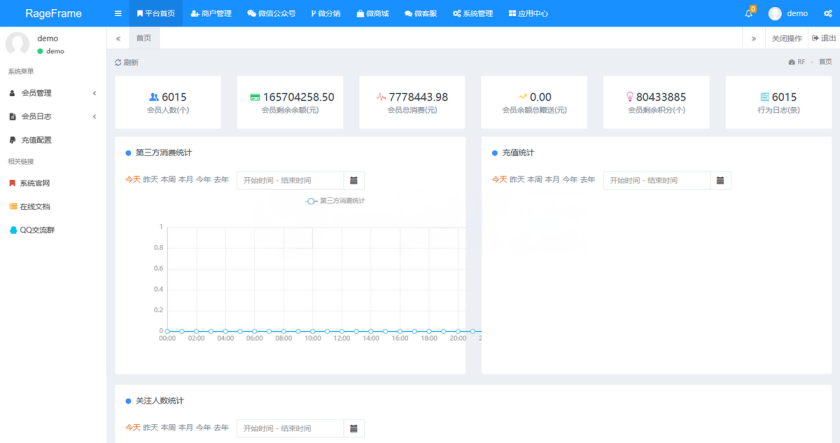840x443 pixels.
Task: Open 微商城 top menu
Action: click(373, 13)
